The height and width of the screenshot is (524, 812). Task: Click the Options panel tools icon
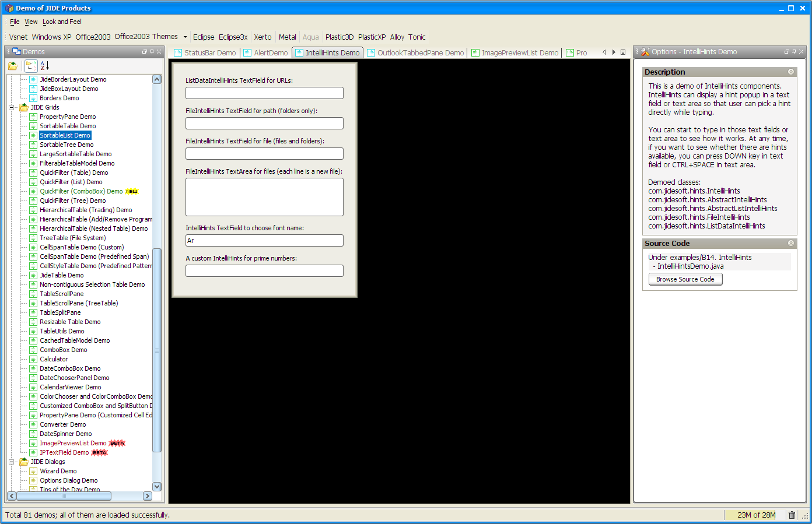[x=645, y=52]
